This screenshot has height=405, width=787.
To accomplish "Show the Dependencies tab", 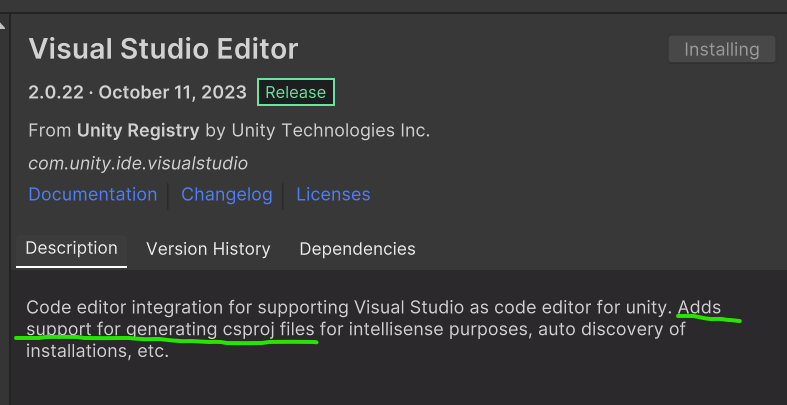I will click(x=357, y=248).
